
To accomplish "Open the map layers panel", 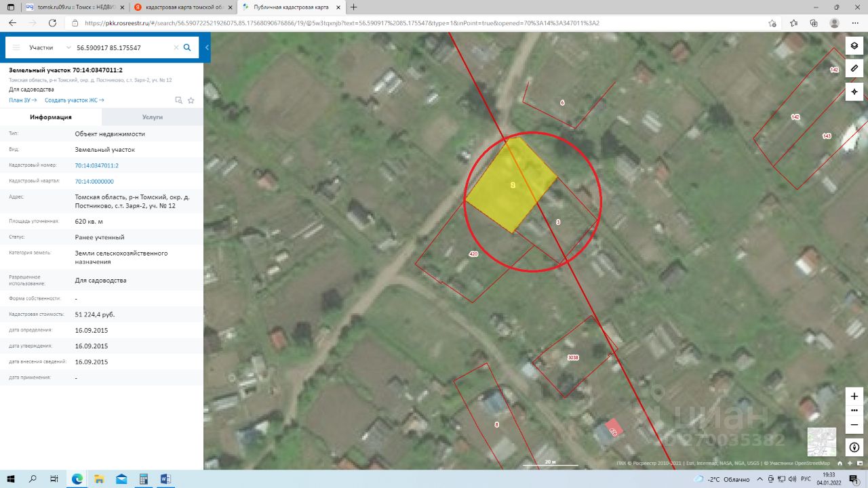I will click(x=854, y=45).
